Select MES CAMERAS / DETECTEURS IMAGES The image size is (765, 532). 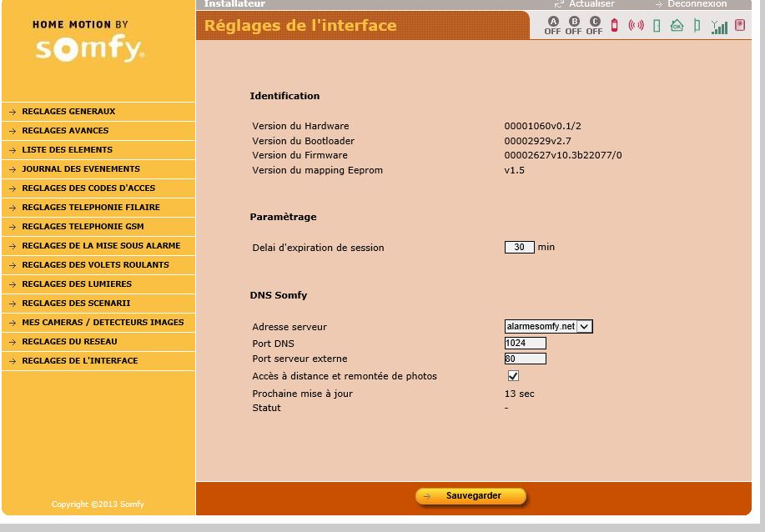point(103,323)
